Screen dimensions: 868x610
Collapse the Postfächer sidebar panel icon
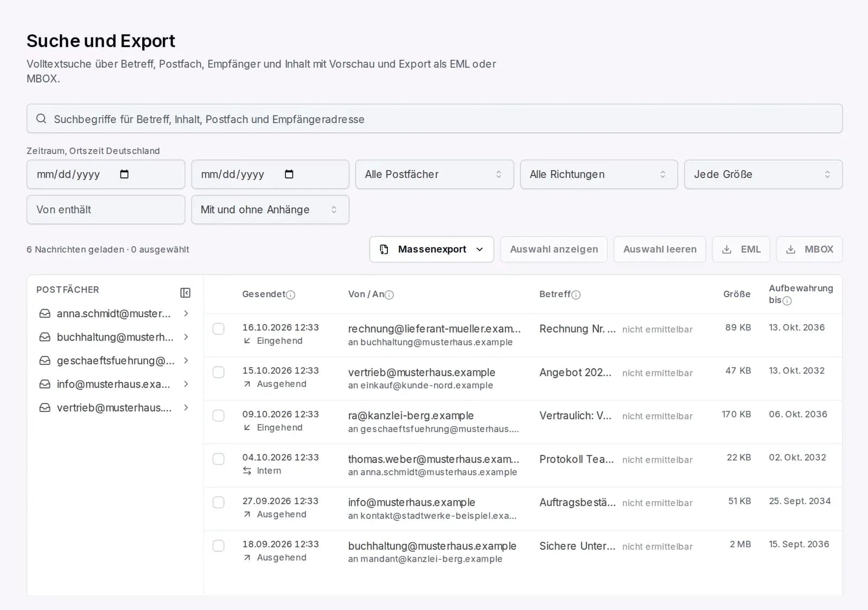coord(185,293)
